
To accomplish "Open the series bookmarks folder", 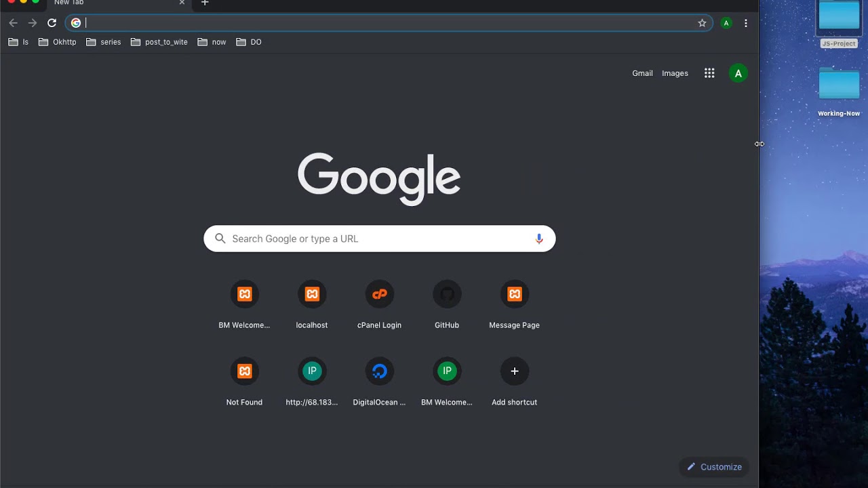I will click(x=104, y=42).
